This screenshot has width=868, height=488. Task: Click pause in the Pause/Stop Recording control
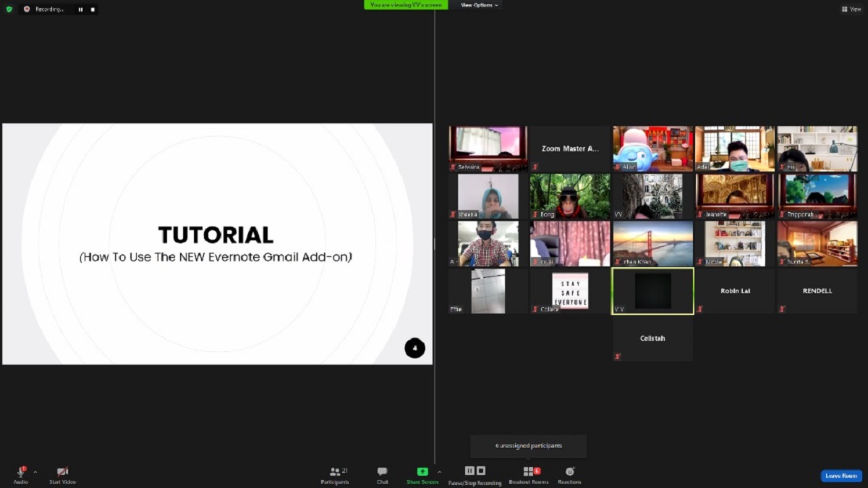(469, 471)
